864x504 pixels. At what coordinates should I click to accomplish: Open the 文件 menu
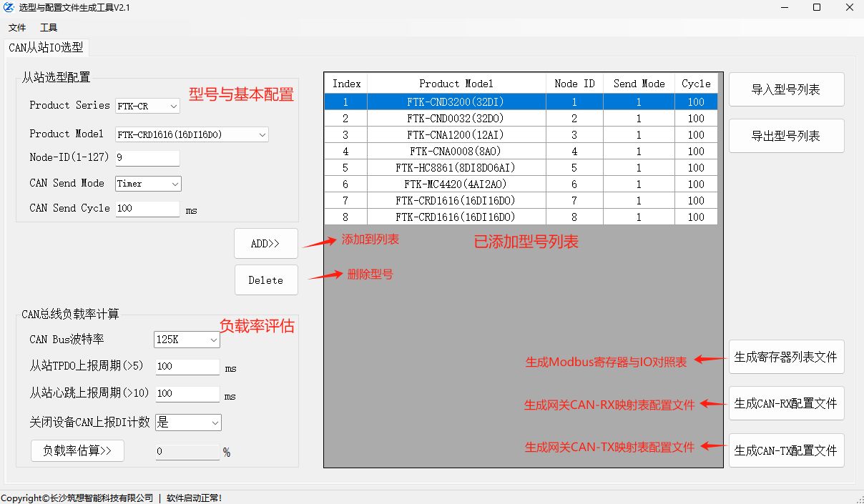point(17,28)
